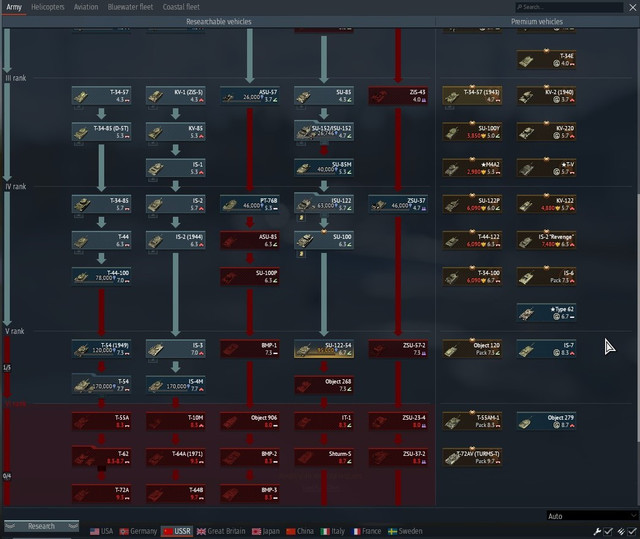Click the Research button
Screen dimensions: 640x539
coord(41,526)
